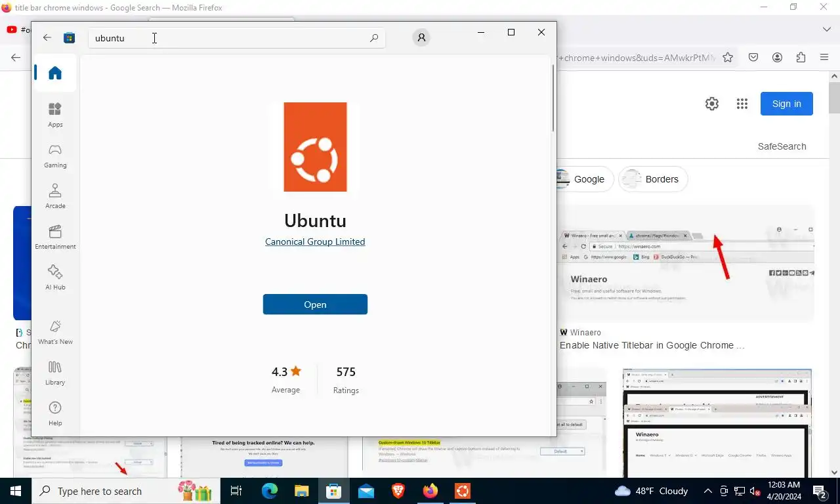The width and height of the screenshot is (840, 504).
Task: Click the Microsoft Store logo icon
Action: tap(69, 37)
